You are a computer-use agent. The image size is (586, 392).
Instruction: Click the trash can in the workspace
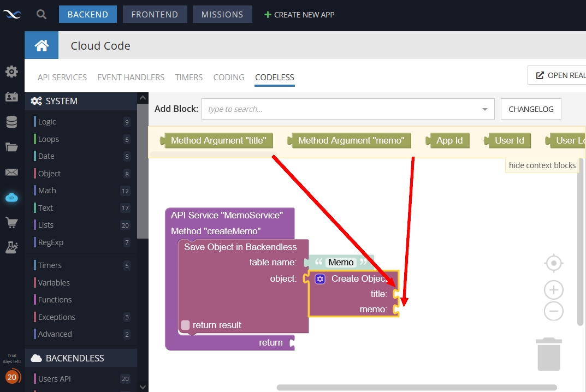[549, 354]
